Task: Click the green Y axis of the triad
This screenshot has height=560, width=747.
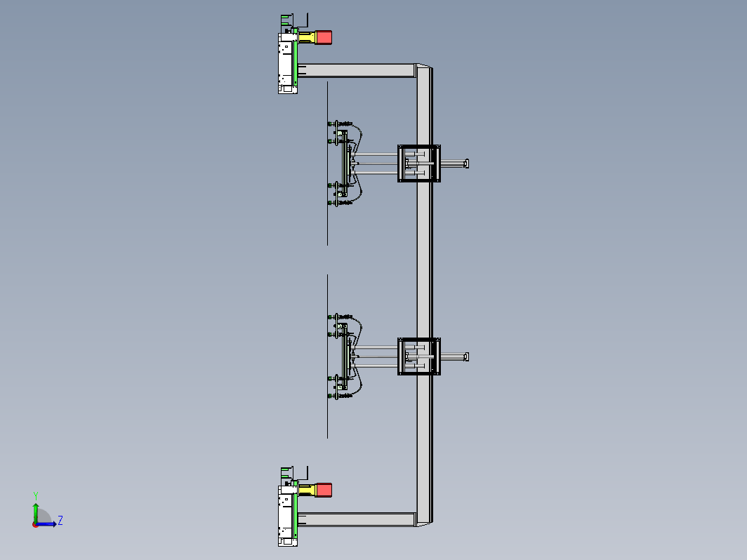Action: (x=35, y=513)
